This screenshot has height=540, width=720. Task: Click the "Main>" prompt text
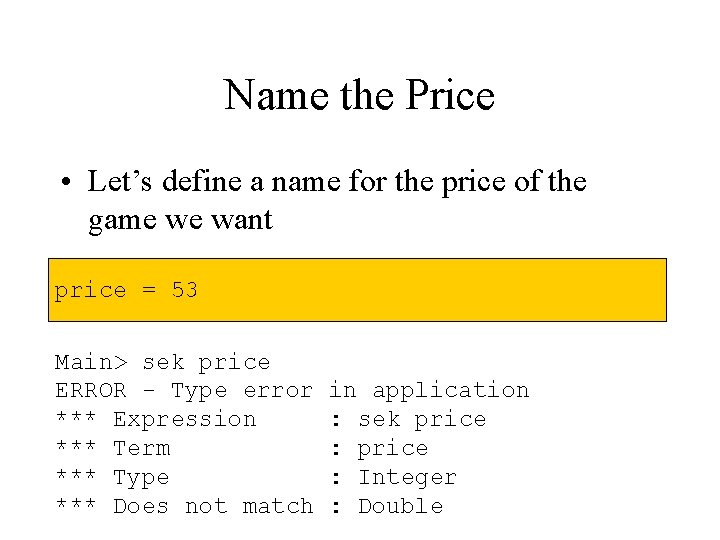[x=90, y=362]
